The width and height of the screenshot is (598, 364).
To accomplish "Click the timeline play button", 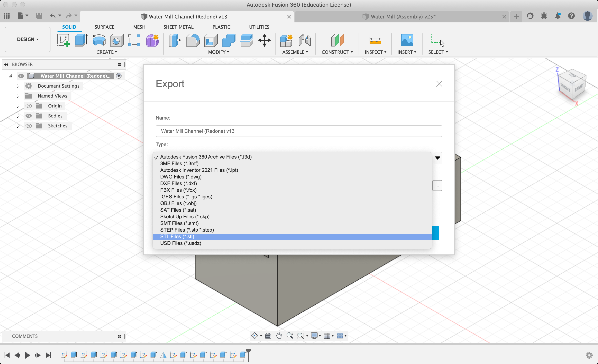I will pos(27,355).
